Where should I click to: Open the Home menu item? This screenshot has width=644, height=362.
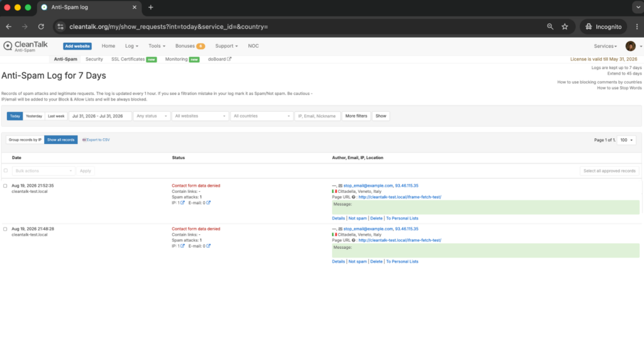tap(108, 46)
